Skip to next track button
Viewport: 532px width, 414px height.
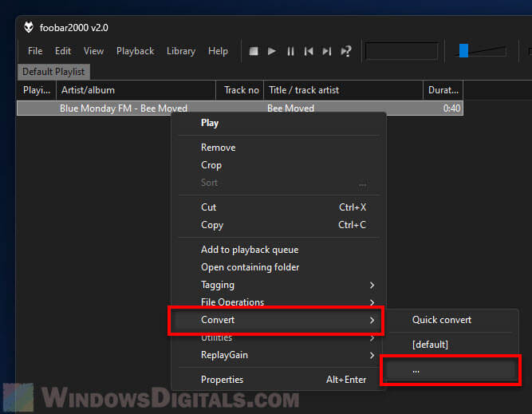(327, 51)
